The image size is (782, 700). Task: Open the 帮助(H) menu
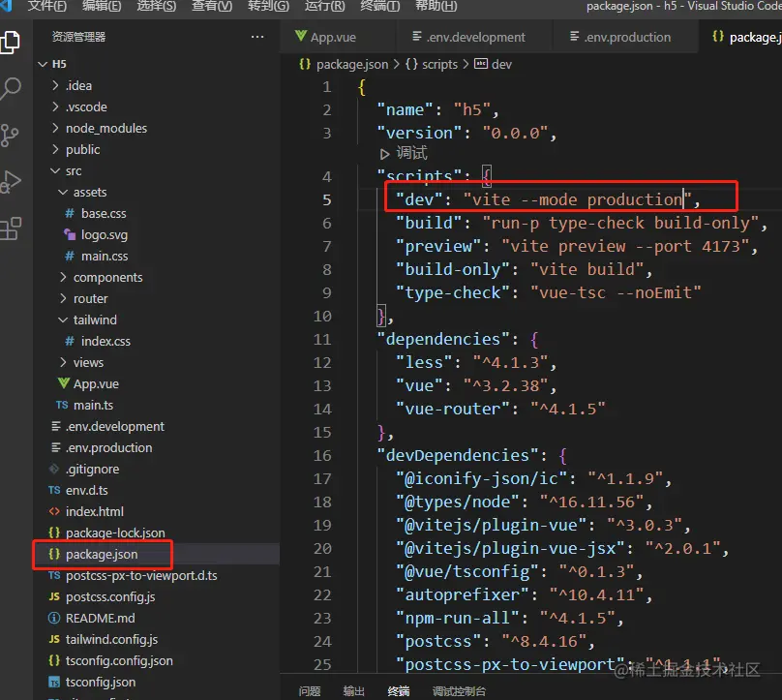point(436,6)
